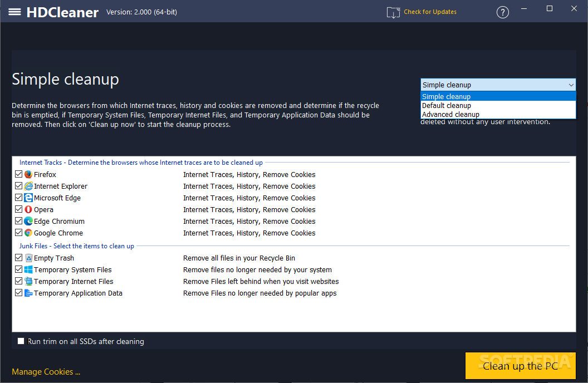Image resolution: width=588 pixels, height=383 pixels.
Task: Open the hamburger main menu
Action: pos(14,12)
